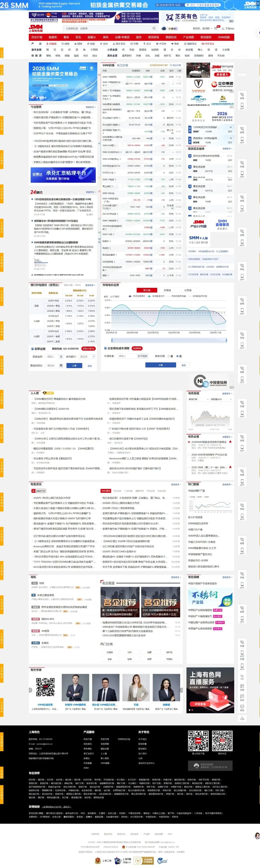
Task: Toggle 市场交易平均值 legend series
Action: coord(176,296)
